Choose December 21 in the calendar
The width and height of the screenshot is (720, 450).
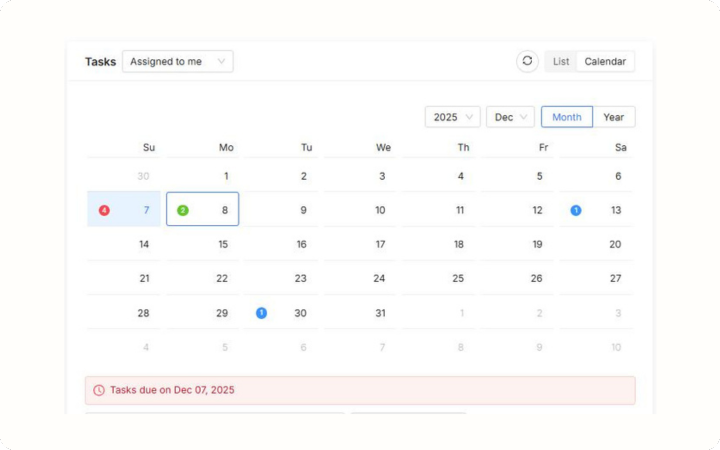124,278
